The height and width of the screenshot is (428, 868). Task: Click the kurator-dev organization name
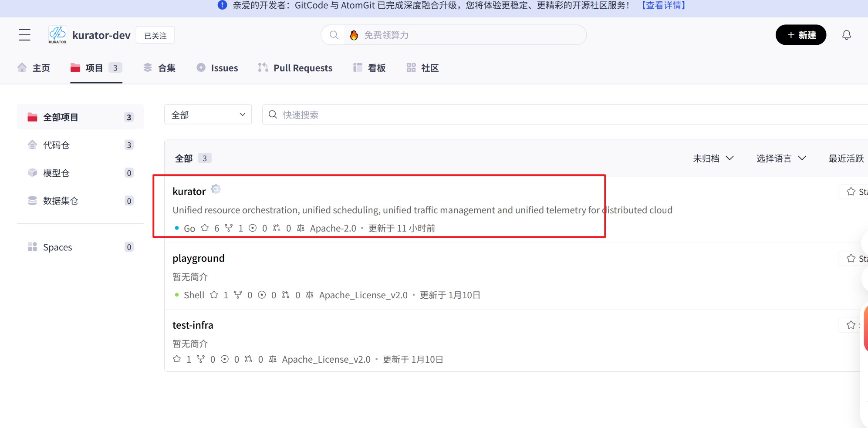pos(101,35)
